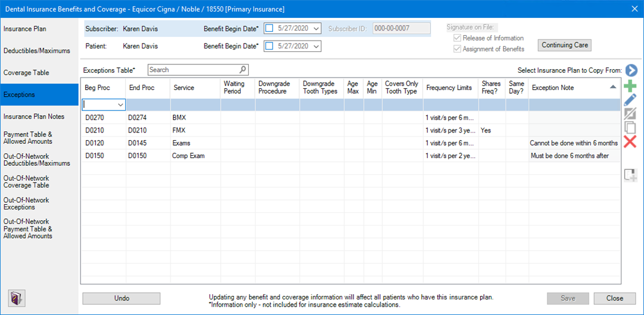The image size is (644, 315).
Task: Click the green plus add exception icon
Action: (x=630, y=86)
